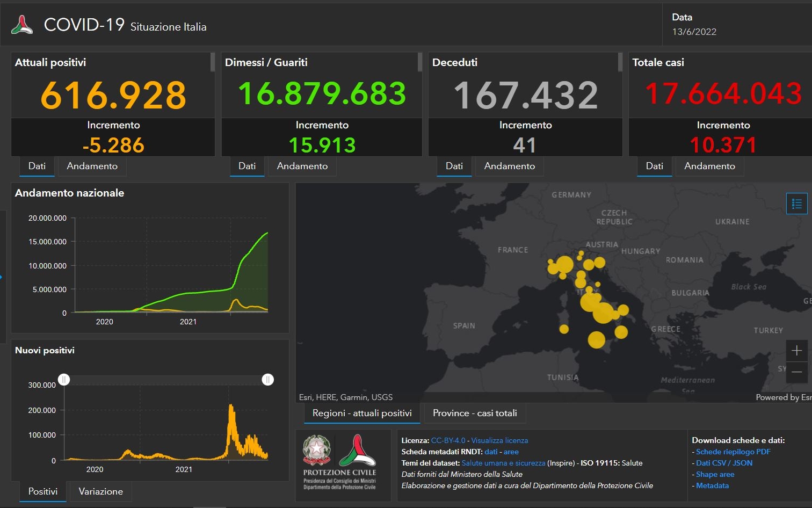Open Dati tab under Attuali positivi

point(37,166)
